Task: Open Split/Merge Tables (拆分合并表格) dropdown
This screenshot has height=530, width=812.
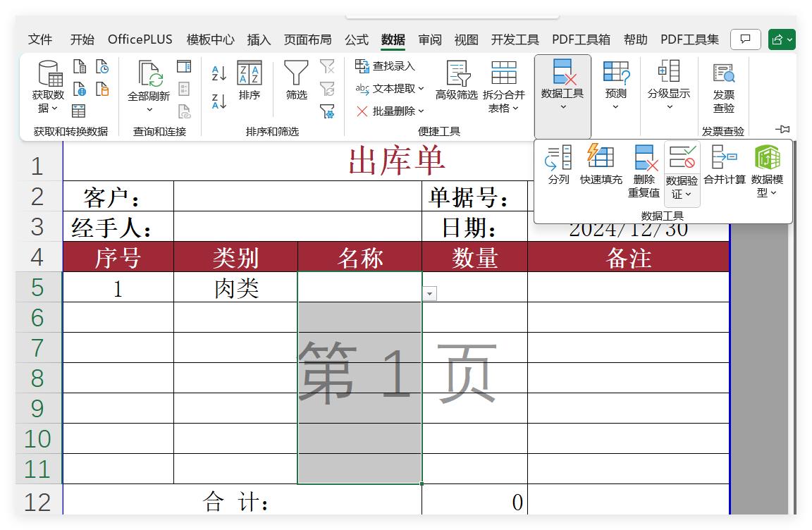Action: tap(503, 87)
